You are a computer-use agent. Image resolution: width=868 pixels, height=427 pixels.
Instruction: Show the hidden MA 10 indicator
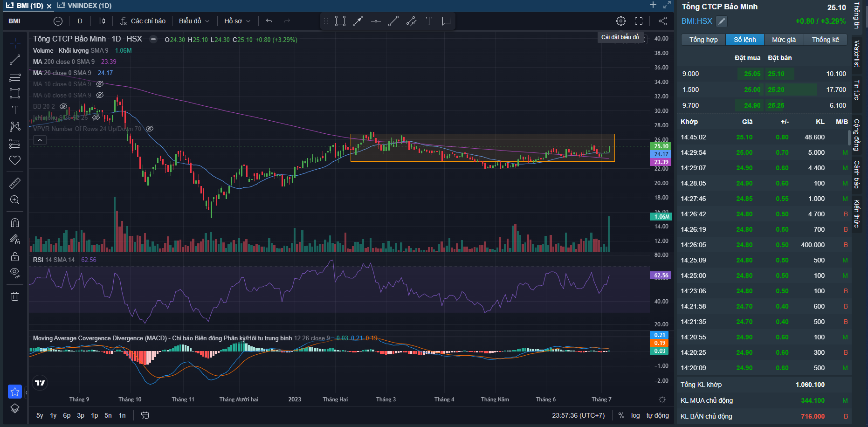pos(100,84)
